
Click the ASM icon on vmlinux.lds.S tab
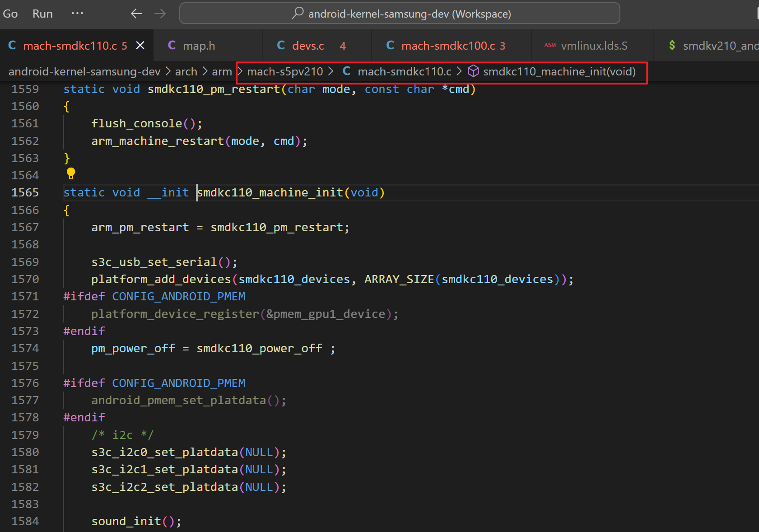[550, 45]
